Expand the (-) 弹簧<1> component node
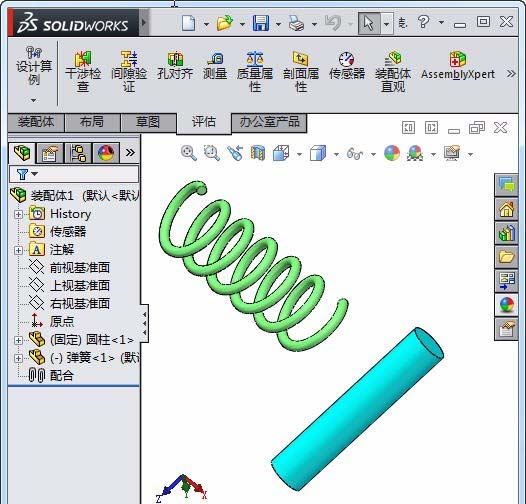This screenshot has width=526, height=504. point(18,358)
